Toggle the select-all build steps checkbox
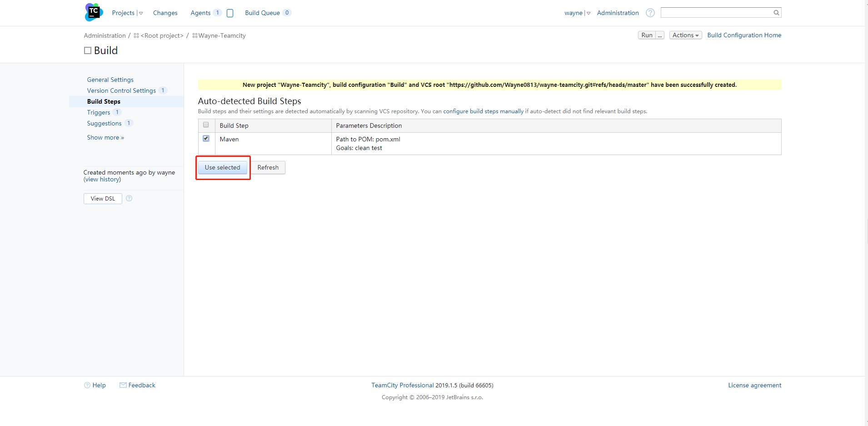This screenshot has height=426, width=868. click(206, 125)
